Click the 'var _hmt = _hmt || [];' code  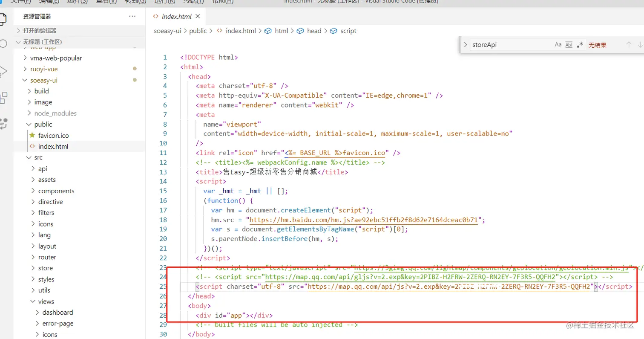pos(246,191)
